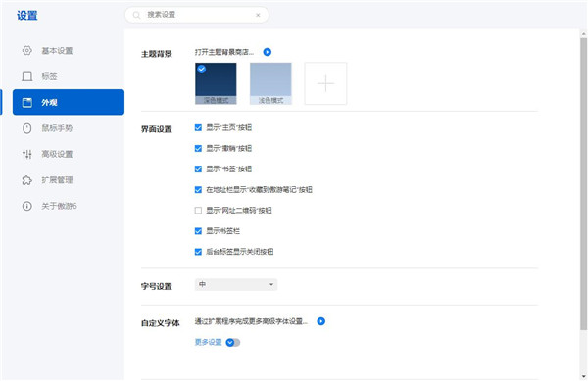Click 通过扩展程序完成更多高级字体设置 link

tap(251, 321)
